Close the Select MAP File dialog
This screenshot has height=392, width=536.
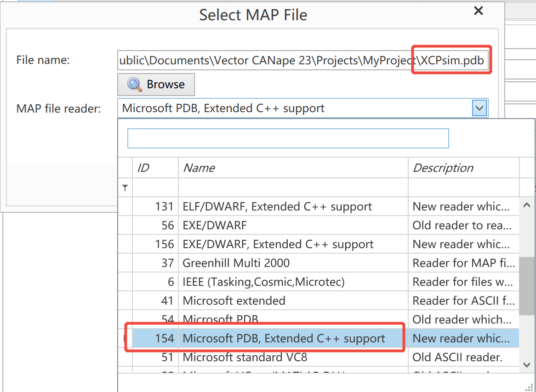pos(479,11)
